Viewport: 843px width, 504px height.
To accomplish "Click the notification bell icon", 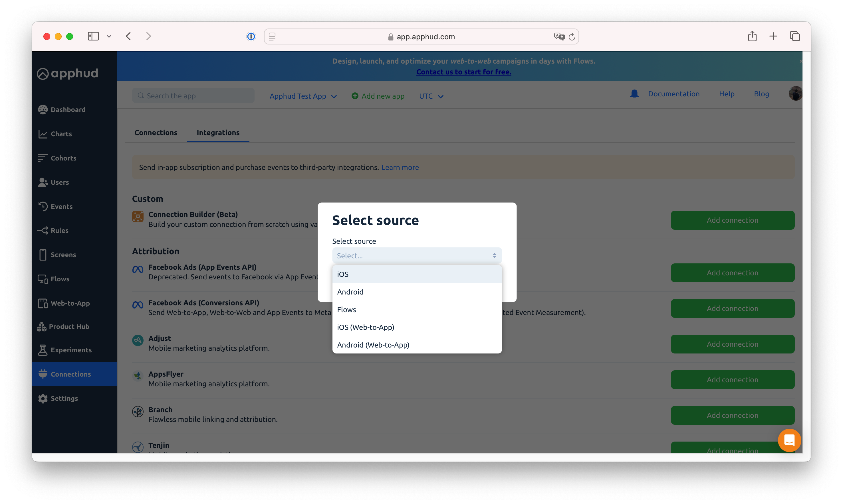I will 634,94.
